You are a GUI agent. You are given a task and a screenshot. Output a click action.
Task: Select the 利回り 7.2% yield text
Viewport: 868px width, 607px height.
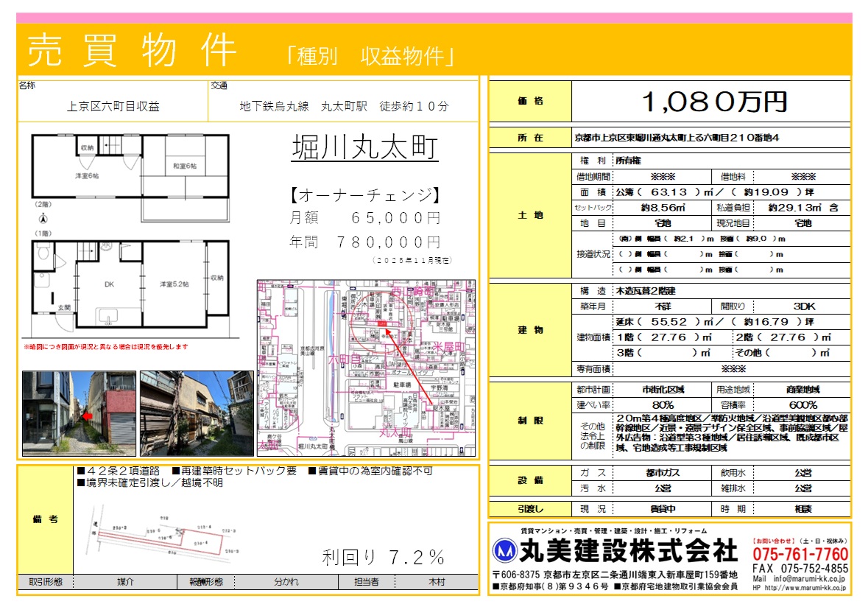pyautogui.click(x=383, y=556)
